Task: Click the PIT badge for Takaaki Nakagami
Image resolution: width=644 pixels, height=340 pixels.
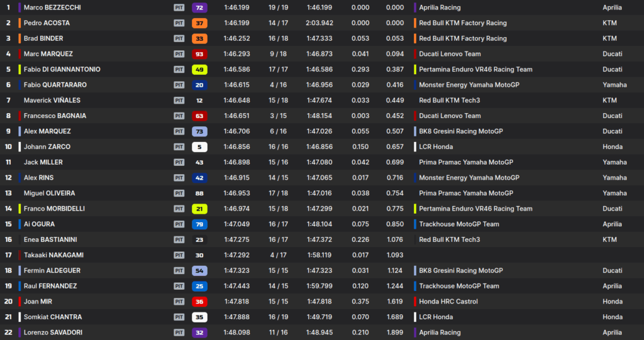Action: (179, 255)
